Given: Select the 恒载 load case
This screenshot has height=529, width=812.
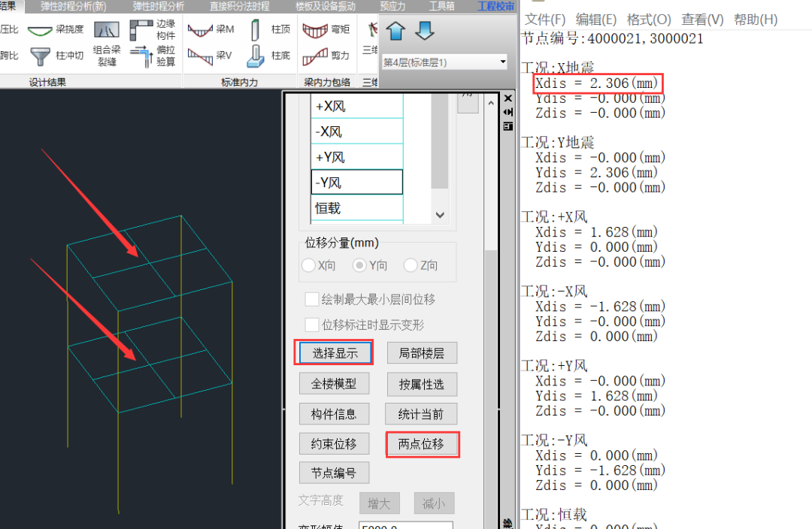Looking at the screenshot, I should pos(357,208).
